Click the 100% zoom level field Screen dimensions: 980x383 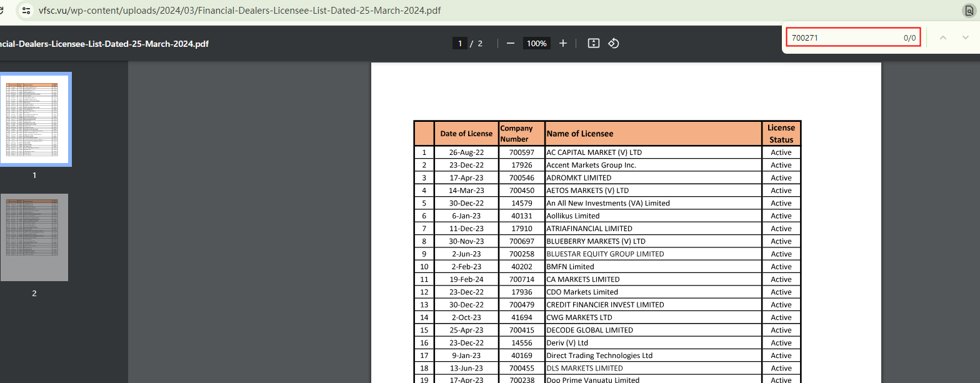536,43
